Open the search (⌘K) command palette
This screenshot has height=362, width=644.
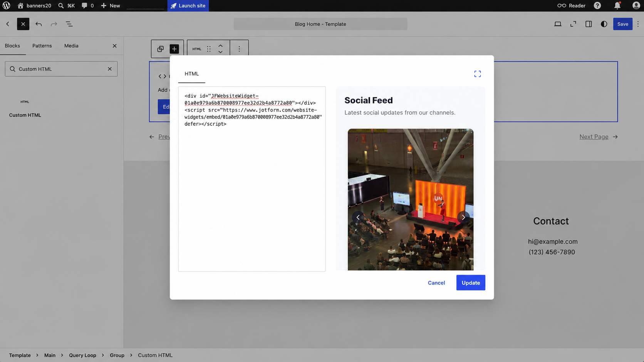[66, 6]
